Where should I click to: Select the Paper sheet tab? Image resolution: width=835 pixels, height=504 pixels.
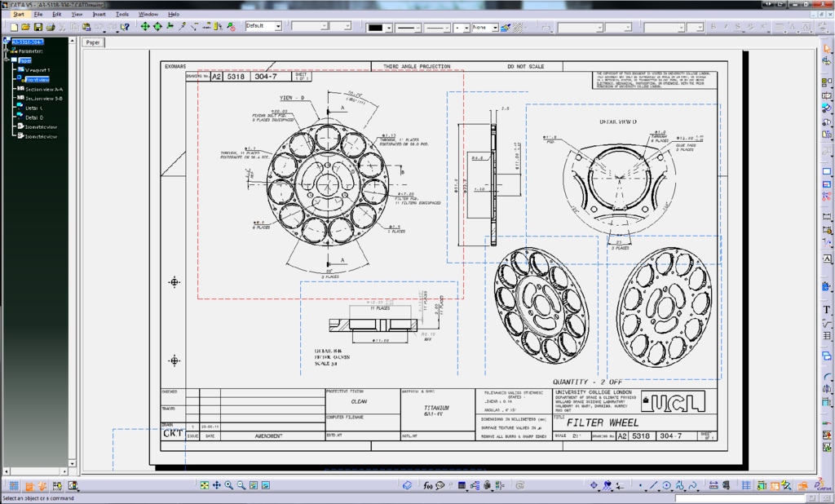point(93,42)
